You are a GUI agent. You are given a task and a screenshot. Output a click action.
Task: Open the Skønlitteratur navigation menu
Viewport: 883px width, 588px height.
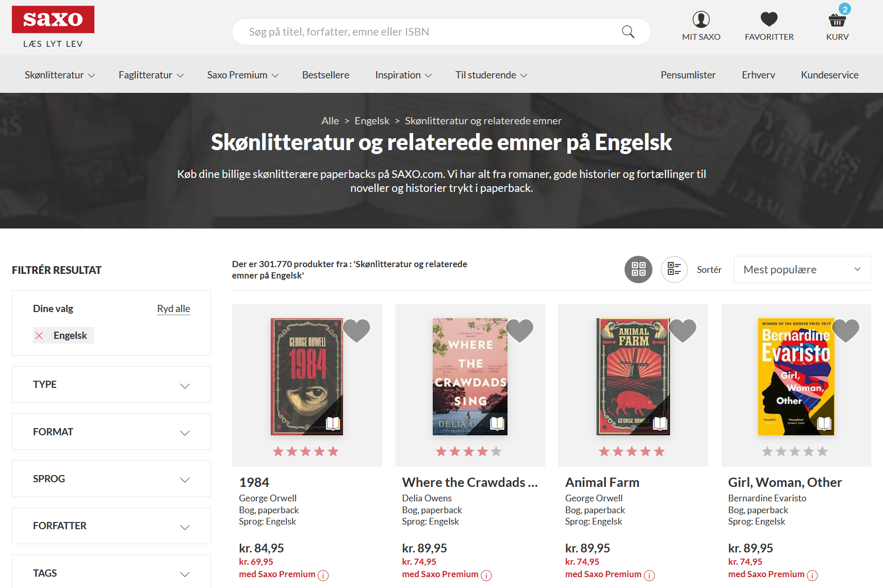[x=60, y=75]
